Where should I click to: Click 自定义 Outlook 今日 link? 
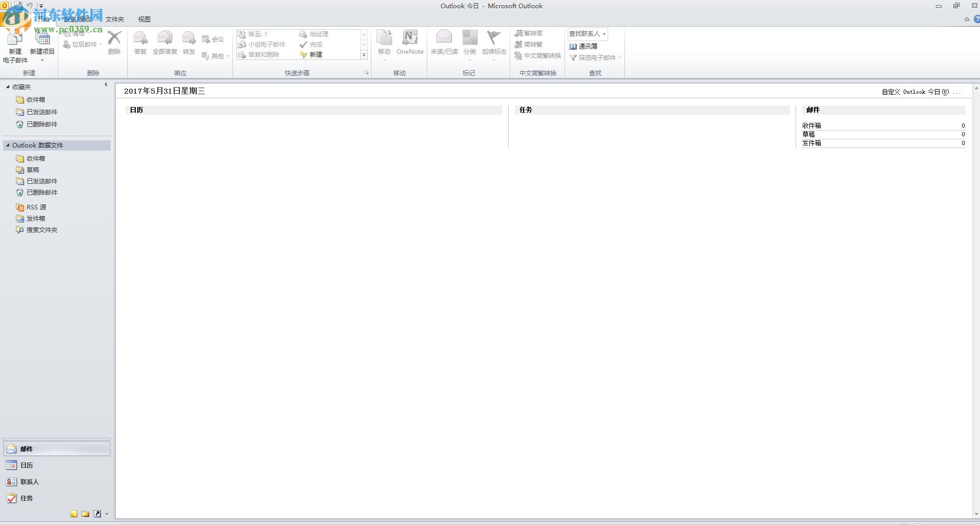click(x=921, y=92)
